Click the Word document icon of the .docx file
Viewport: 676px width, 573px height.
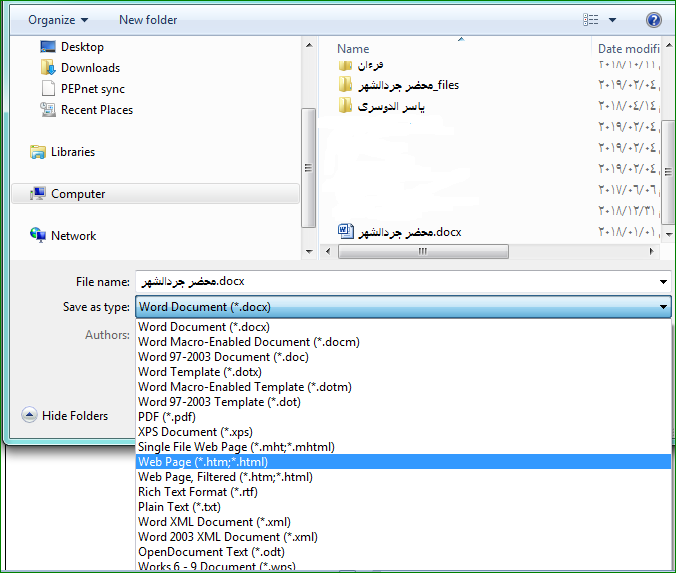click(x=346, y=232)
